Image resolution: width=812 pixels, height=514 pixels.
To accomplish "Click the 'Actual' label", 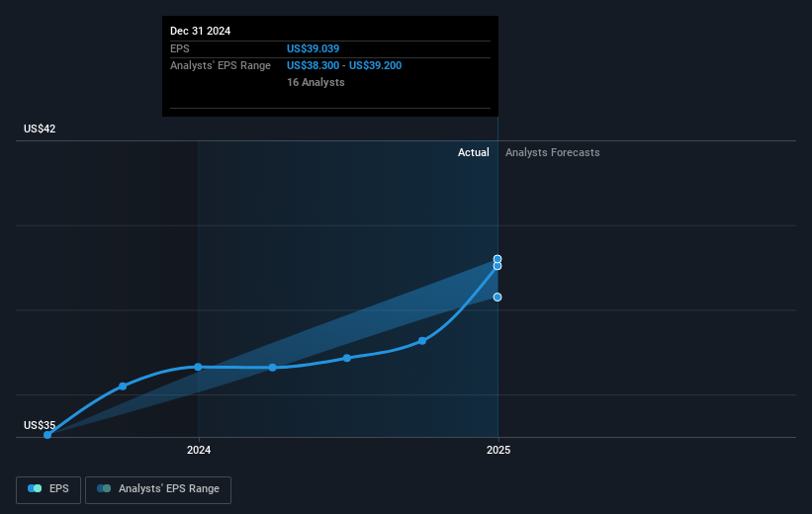I will [x=474, y=152].
